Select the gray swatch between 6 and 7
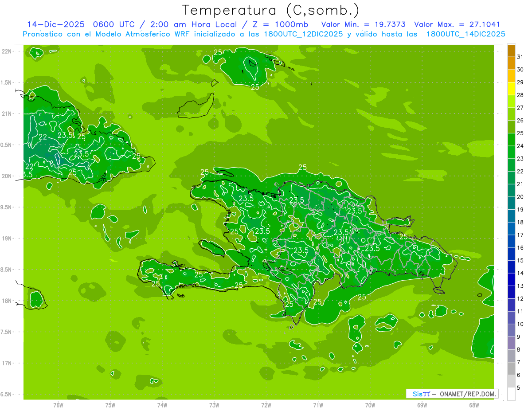532x411 pixels. [x=511, y=369]
